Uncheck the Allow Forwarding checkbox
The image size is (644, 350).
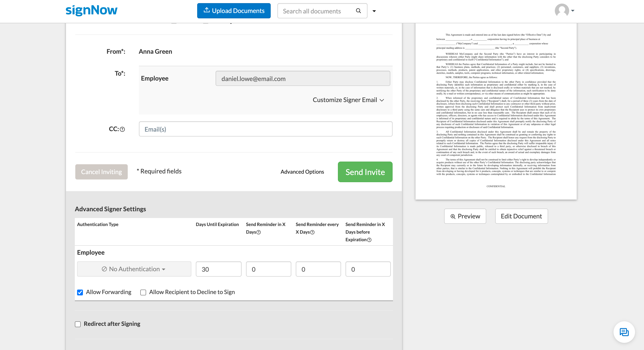(x=80, y=292)
